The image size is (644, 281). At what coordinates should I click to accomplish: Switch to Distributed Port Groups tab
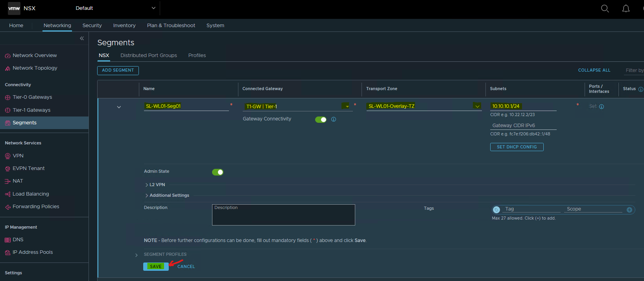pos(149,55)
